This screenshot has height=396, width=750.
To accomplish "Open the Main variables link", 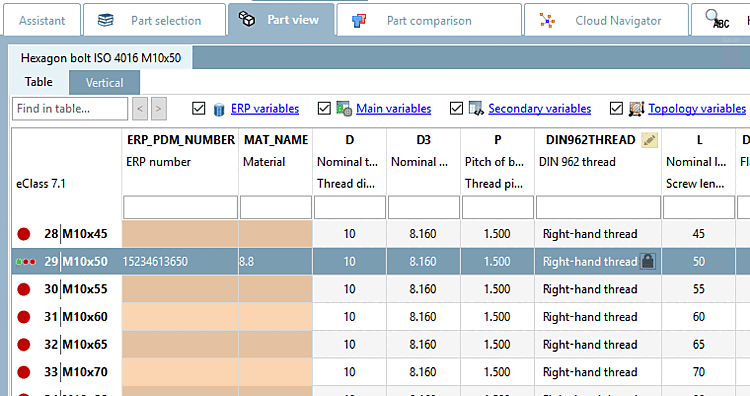I will tap(394, 109).
